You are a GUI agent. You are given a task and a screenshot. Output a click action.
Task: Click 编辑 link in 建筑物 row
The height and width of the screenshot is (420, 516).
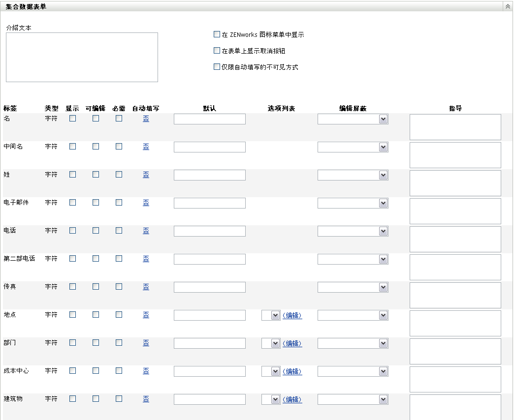pyautogui.click(x=292, y=399)
